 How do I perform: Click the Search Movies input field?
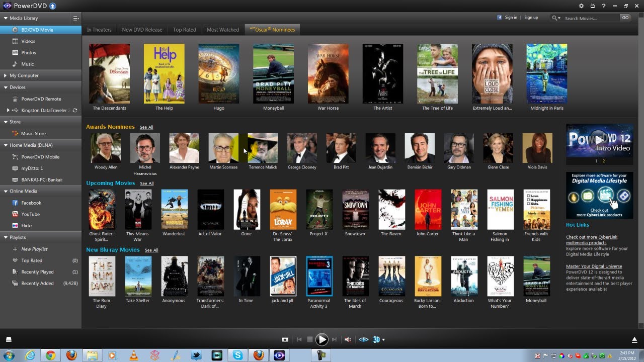tap(591, 18)
